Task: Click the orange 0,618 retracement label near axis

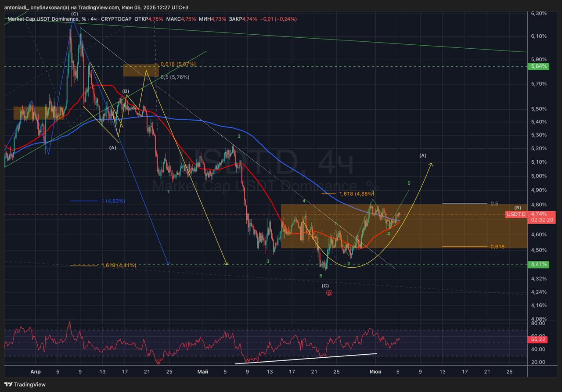Action: click(x=497, y=247)
